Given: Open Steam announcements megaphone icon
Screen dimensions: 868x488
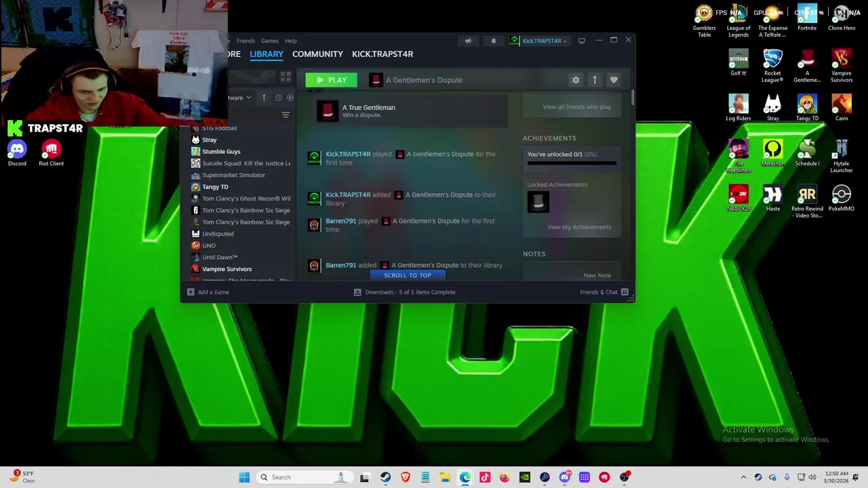Looking at the screenshot, I should tap(468, 41).
